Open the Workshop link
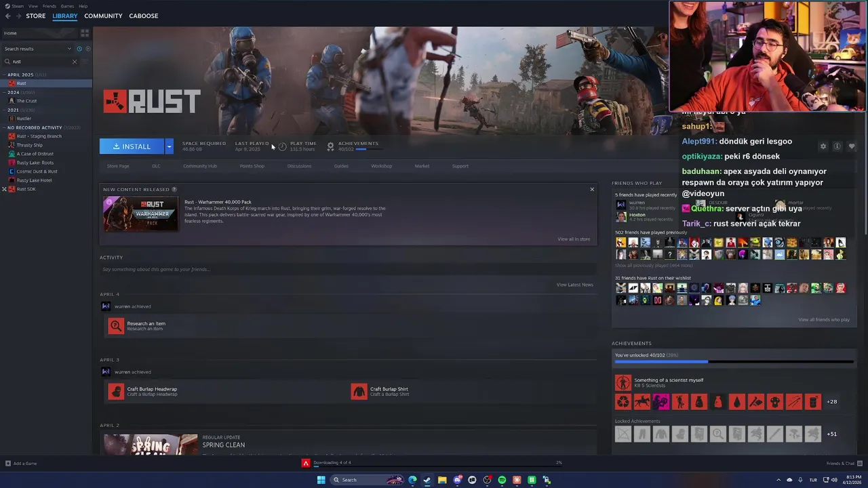This screenshot has width=868, height=488. pos(381,166)
